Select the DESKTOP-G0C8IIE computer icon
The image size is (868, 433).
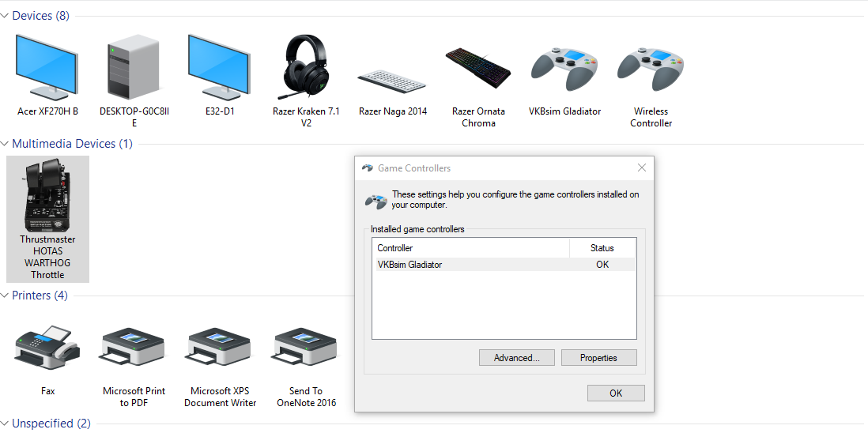coord(133,67)
